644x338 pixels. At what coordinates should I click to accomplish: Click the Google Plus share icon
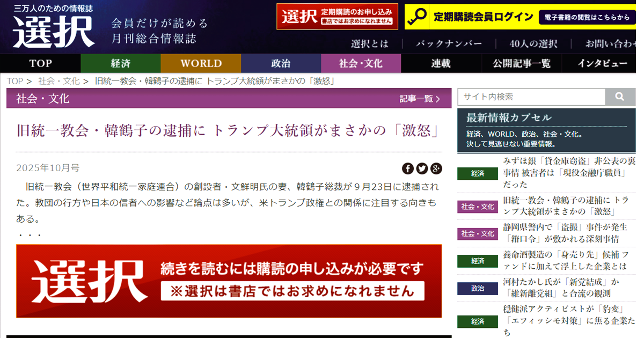[x=436, y=168]
